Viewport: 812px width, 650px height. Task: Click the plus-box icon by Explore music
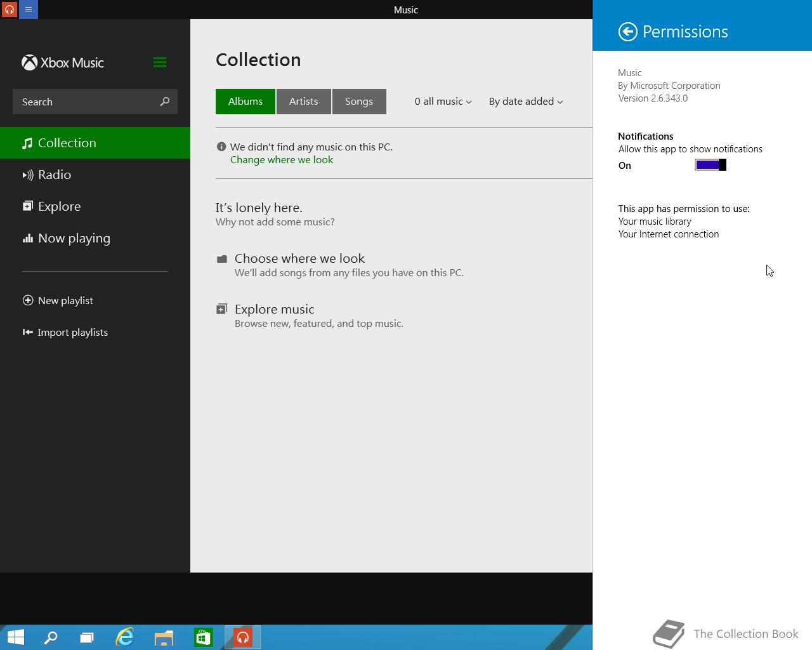pyautogui.click(x=221, y=309)
